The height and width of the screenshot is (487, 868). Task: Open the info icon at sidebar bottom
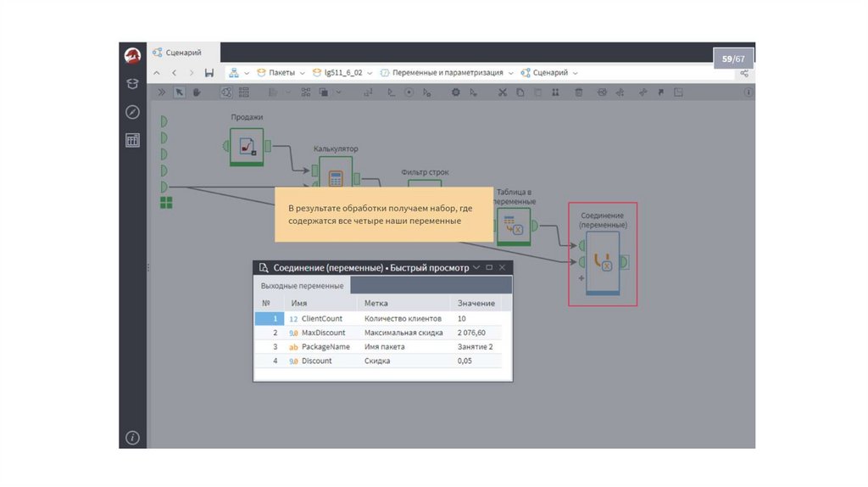[x=132, y=438]
